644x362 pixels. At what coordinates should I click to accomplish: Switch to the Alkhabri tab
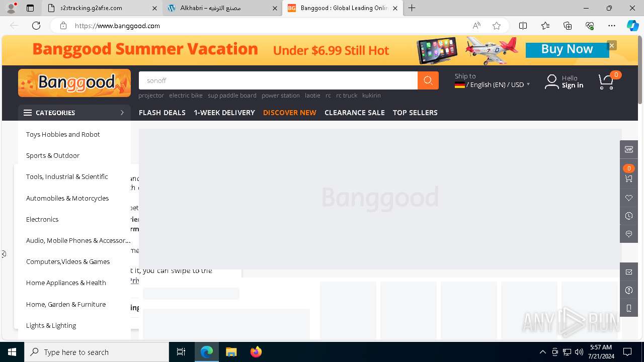[222, 8]
